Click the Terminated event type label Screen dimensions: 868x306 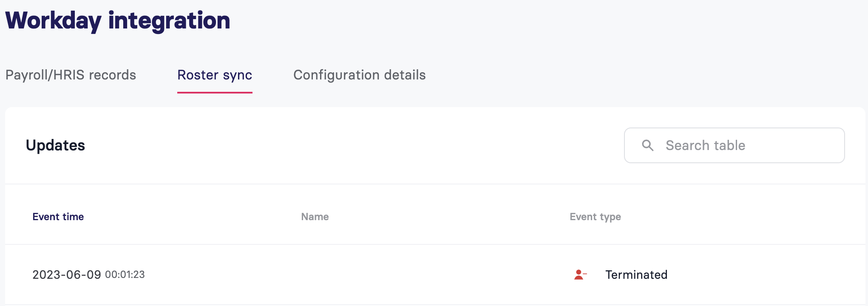click(x=636, y=275)
